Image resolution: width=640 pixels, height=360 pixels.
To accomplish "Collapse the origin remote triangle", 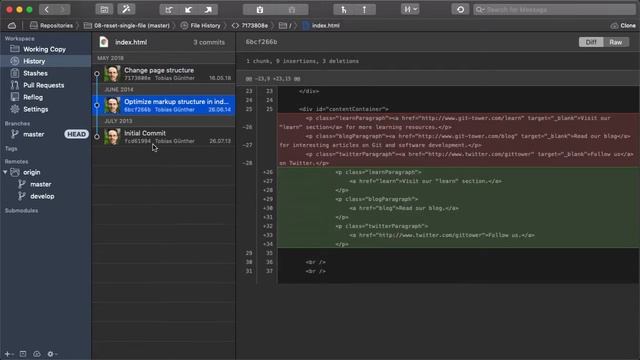I will click(5, 172).
